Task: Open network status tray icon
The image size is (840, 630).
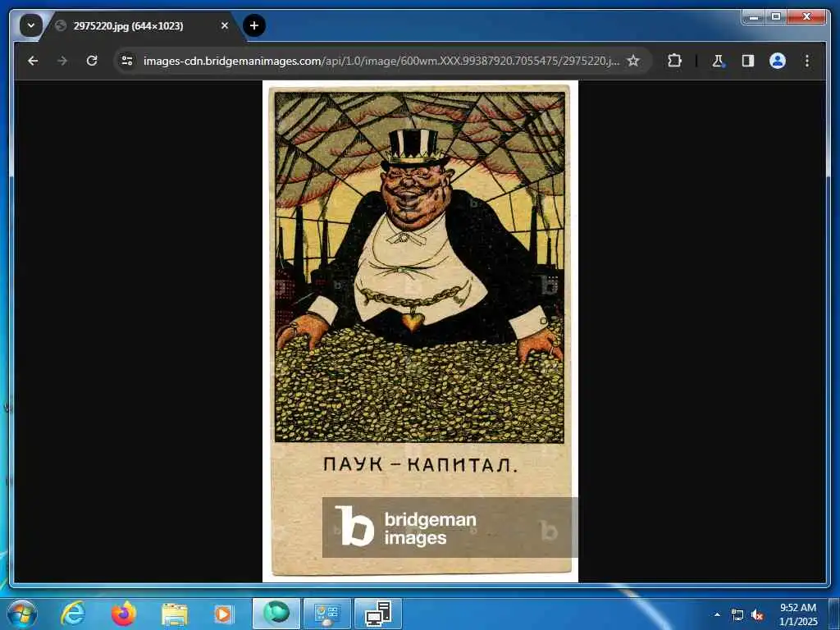Action: 737,615
